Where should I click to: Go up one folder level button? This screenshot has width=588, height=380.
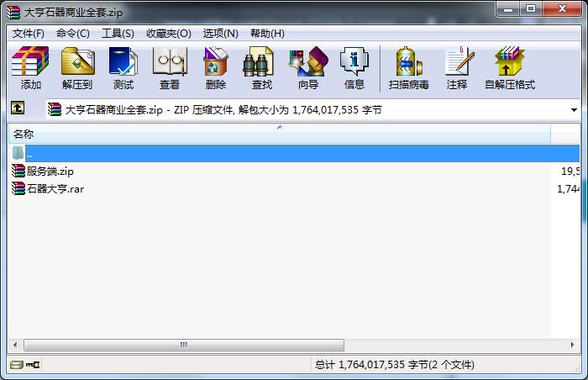(x=18, y=109)
